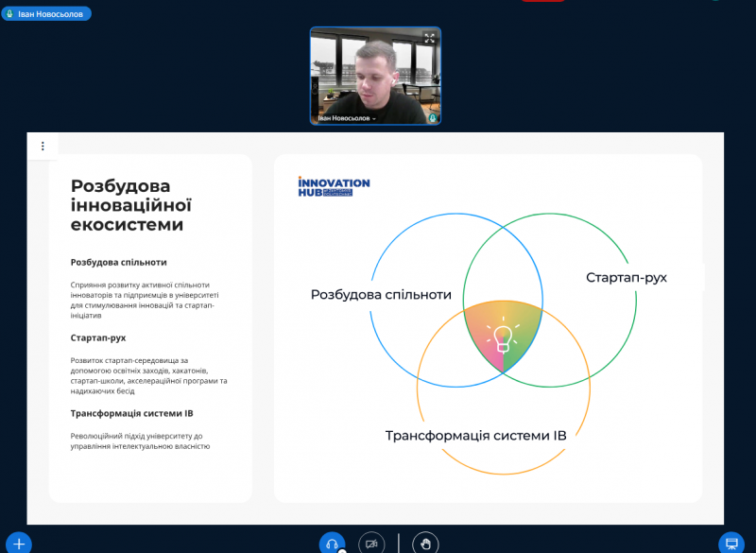Toggle the webcam sharing button
Screen dimensions: 756x553
point(372,544)
